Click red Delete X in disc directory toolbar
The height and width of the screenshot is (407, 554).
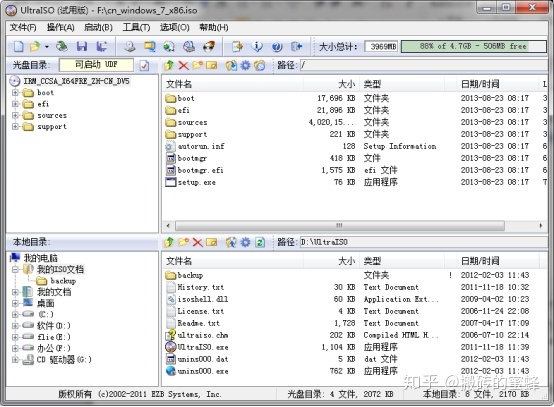click(183, 65)
